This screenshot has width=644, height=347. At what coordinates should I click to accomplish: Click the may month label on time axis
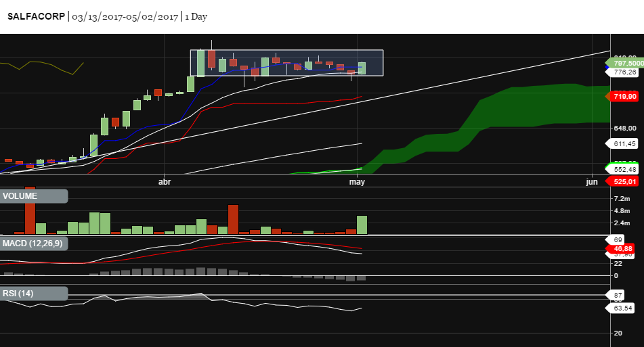point(357,182)
